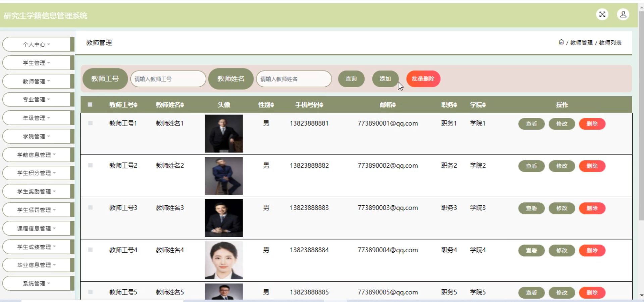The width and height of the screenshot is (644, 302).
Task: Click 查看 for 教师工号5 row
Action: (x=531, y=293)
